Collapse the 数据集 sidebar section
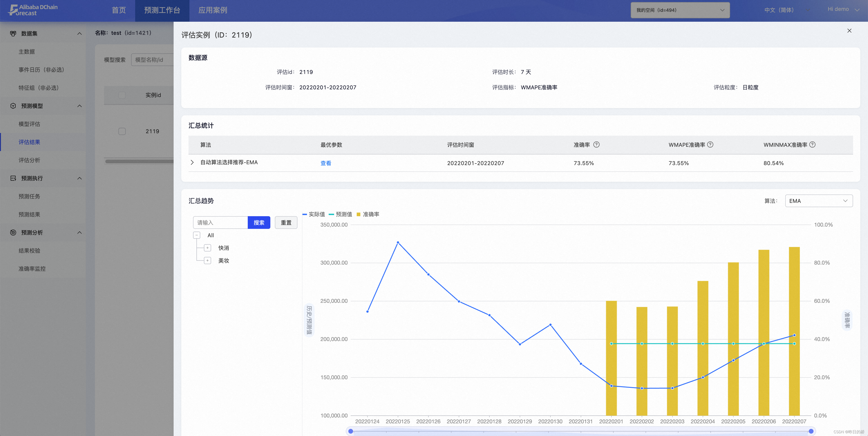Screen dimensions: 868x436 (80, 33)
